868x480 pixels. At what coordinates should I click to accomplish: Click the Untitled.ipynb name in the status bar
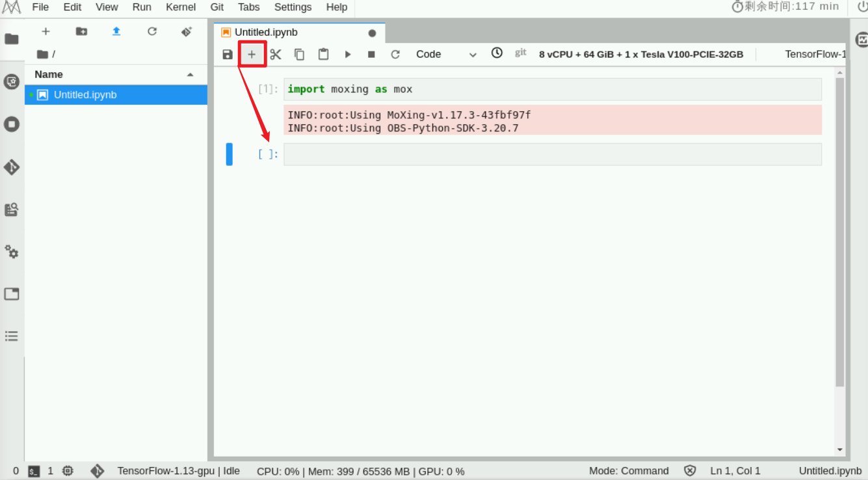coord(830,471)
